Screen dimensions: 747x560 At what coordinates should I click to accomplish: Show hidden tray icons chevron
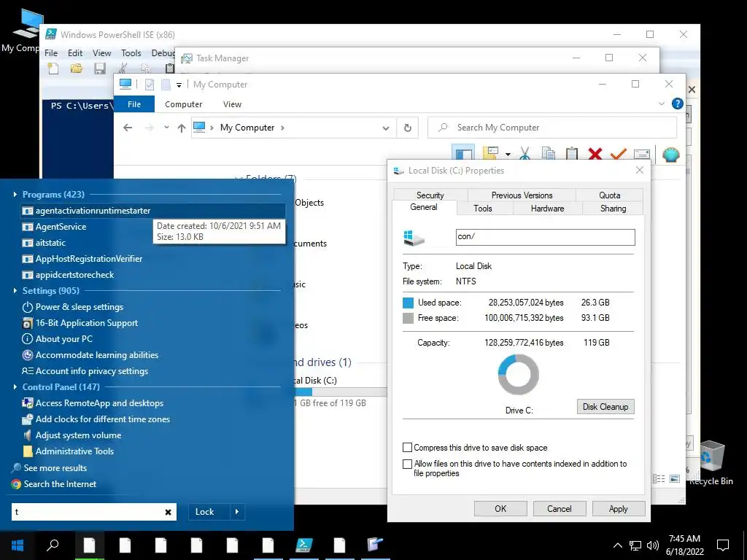coord(617,545)
